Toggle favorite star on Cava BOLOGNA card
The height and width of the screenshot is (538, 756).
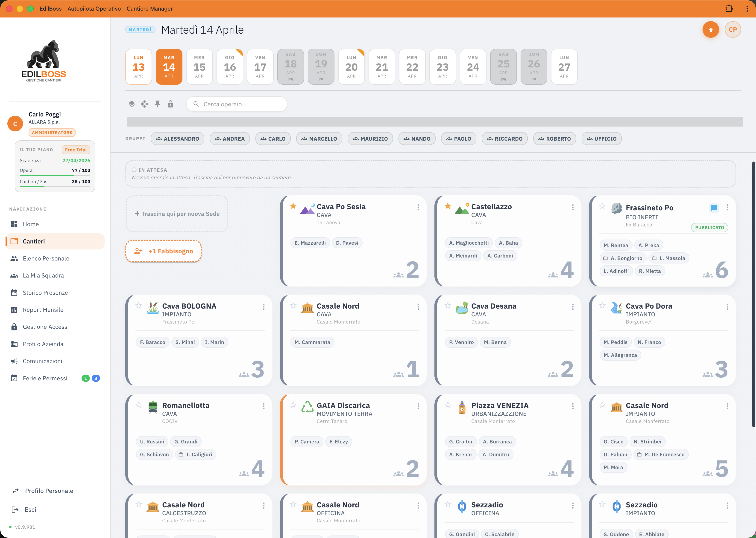[x=139, y=305]
